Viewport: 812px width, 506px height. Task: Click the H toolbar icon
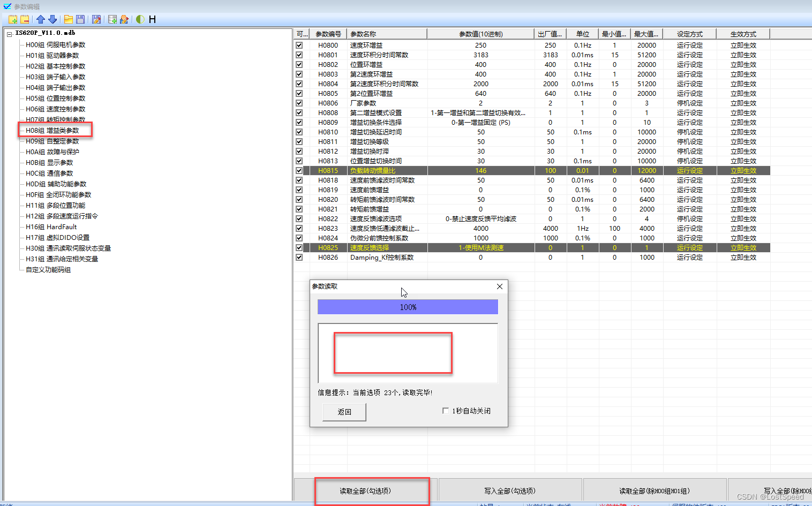pyautogui.click(x=152, y=19)
